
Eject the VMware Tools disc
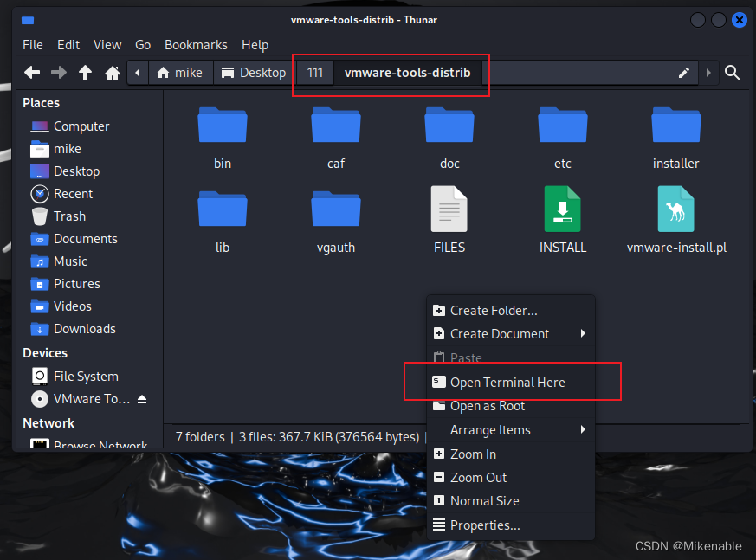pos(142,399)
